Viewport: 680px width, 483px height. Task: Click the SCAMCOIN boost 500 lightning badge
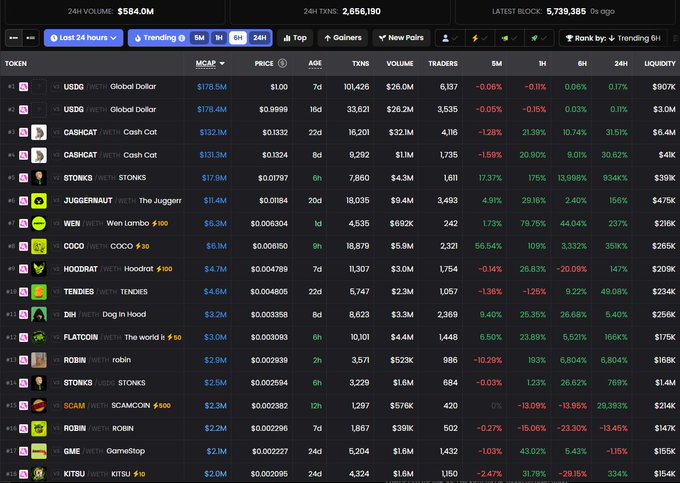(x=162, y=406)
